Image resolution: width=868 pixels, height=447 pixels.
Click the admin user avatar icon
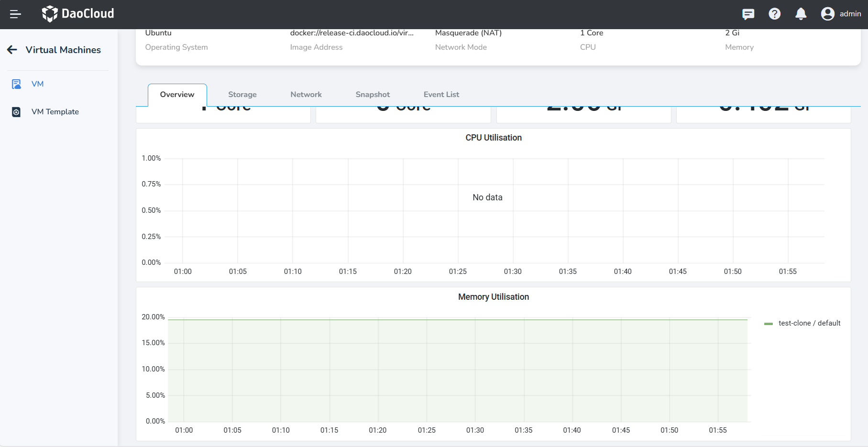[x=827, y=14]
